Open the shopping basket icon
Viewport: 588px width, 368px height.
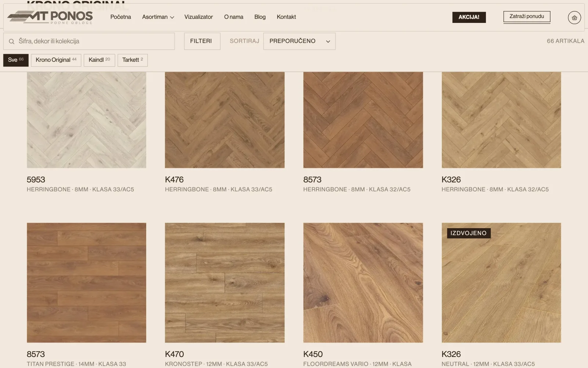574,17
